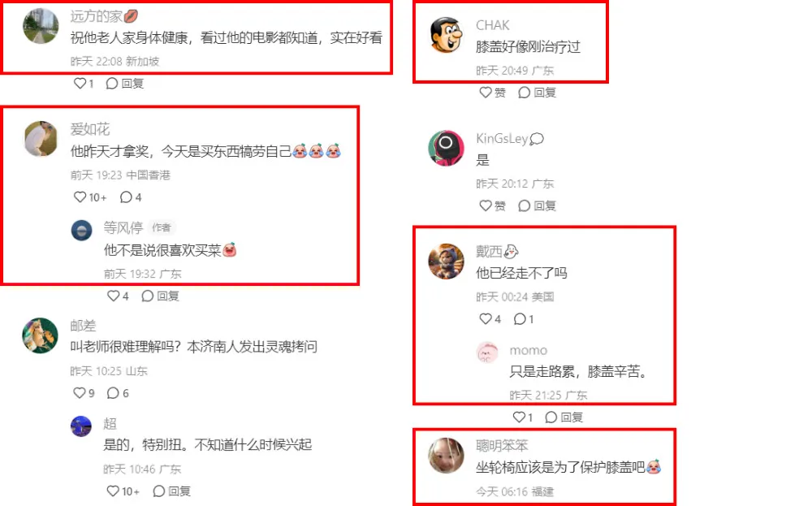Screen dimensions: 812x506
Task: Like CHAK's comment about the knee
Action: (492, 93)
